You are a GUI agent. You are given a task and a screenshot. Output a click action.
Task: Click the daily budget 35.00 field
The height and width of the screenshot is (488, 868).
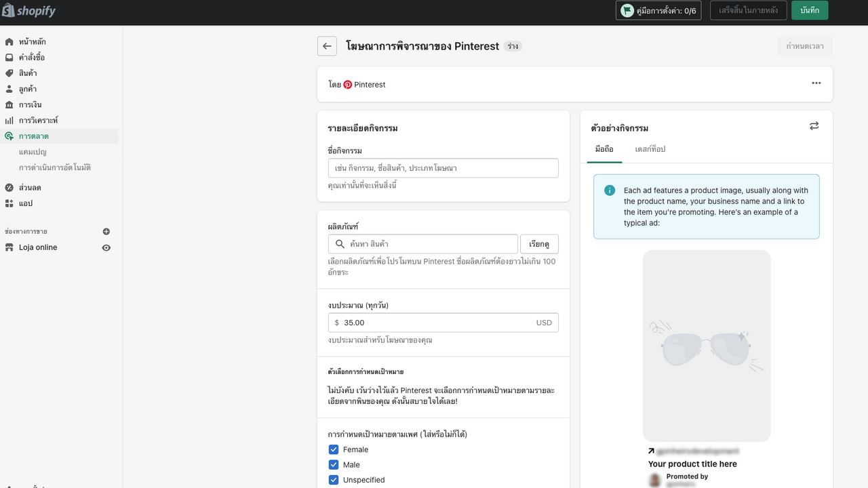point(443,323)
